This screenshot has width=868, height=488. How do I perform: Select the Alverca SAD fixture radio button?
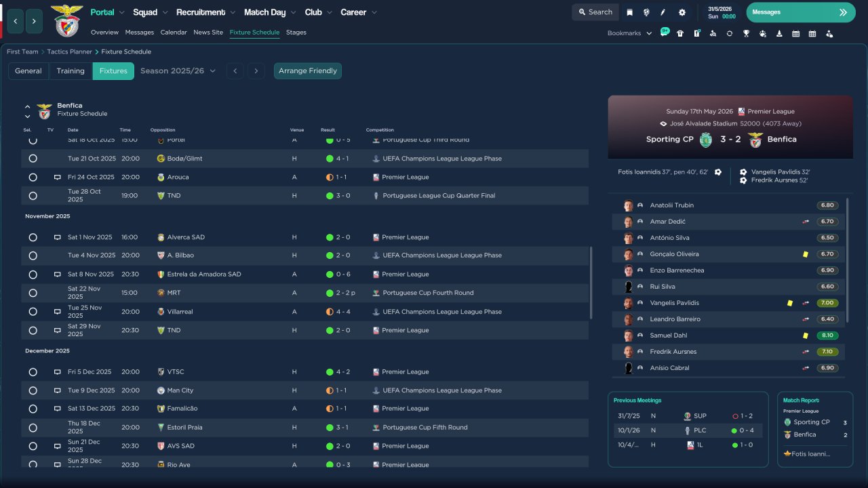click(x=33, y=237)
